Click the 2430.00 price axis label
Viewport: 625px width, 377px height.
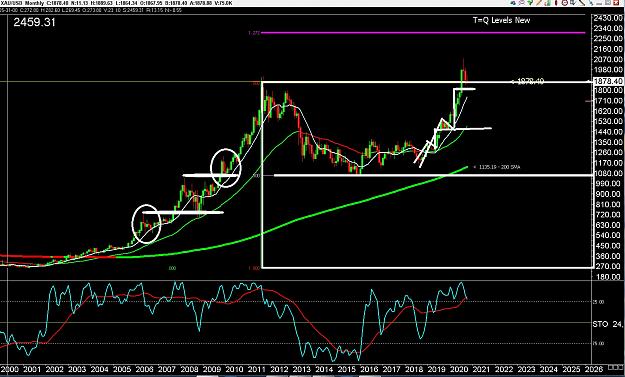[x=607, y=18]
